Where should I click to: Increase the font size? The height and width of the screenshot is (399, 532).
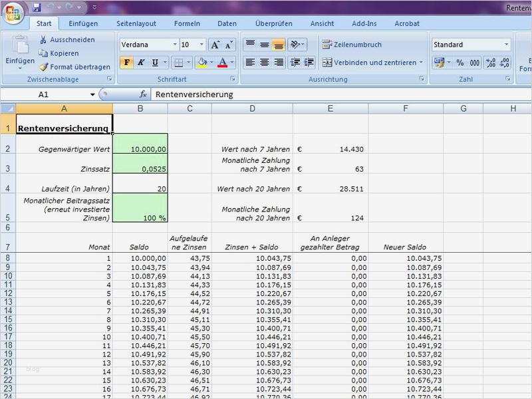pos(215,45)
